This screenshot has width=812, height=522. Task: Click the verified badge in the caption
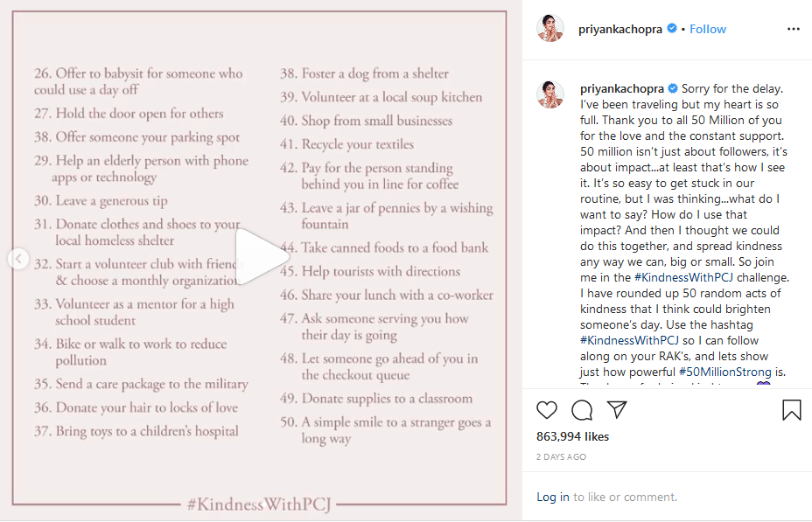point(673,88)
